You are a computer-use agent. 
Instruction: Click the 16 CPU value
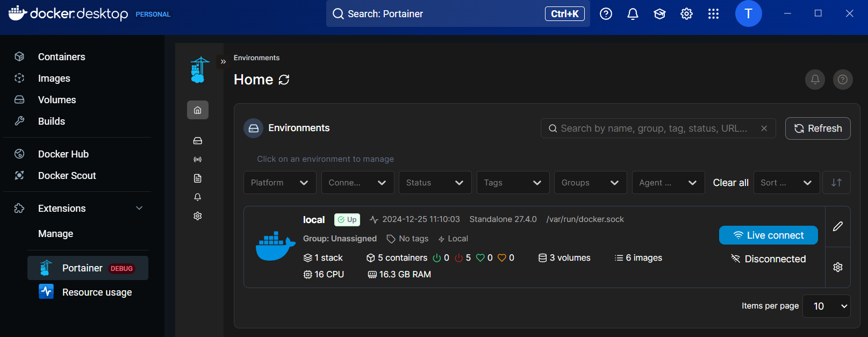coord(324,275)
